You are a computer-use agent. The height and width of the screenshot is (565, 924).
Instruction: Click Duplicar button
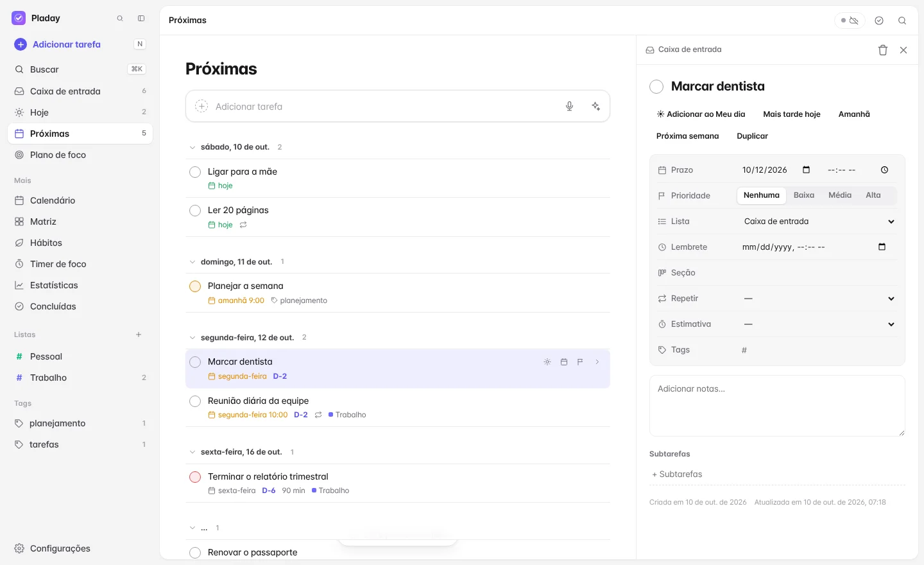click(x=752, y=136)
